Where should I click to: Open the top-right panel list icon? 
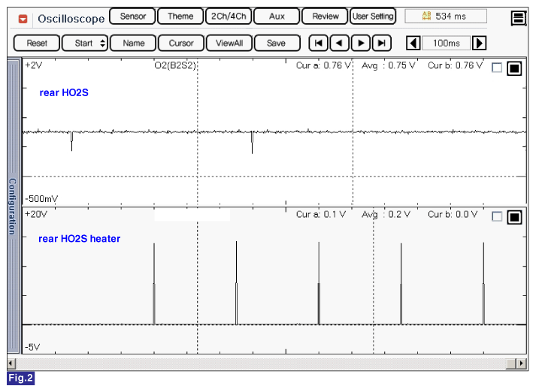click(518, 18)
